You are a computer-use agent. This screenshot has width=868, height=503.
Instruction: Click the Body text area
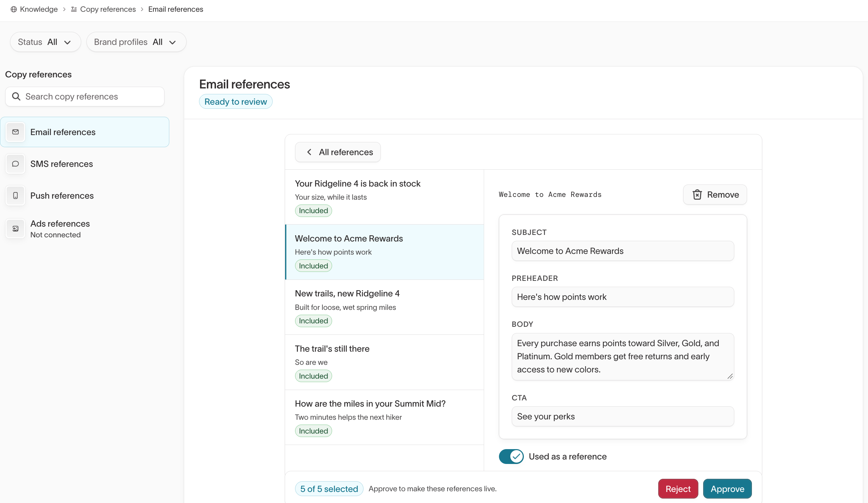623,357
